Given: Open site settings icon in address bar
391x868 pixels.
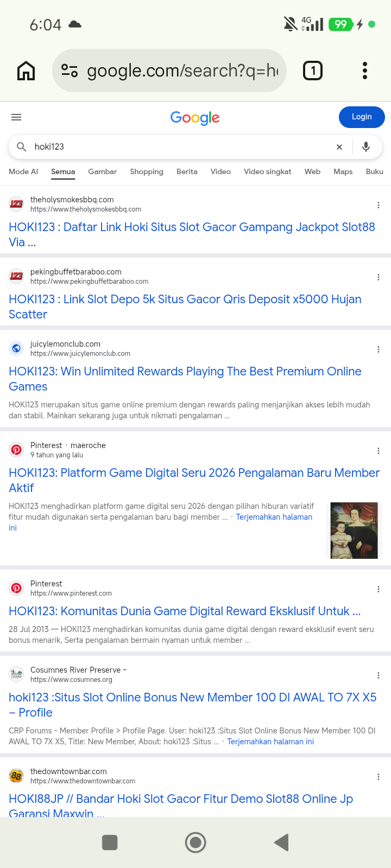Looking at the screenshot, I should click(x=70, y=71).
